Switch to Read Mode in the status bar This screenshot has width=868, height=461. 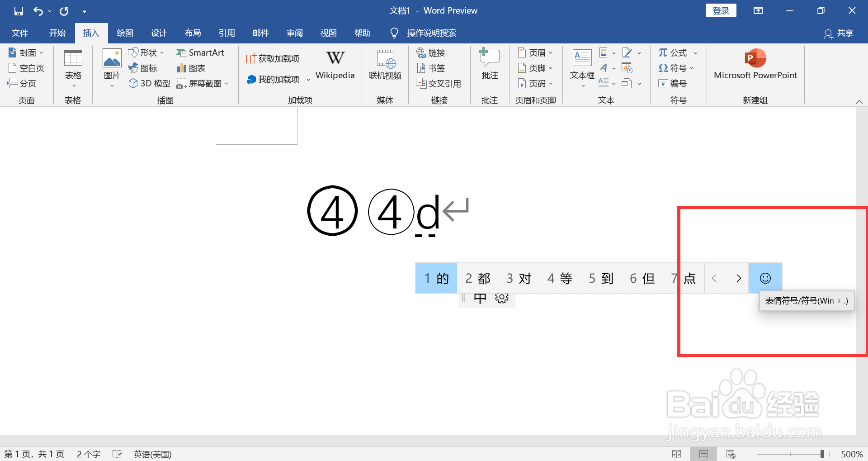point(677,454)
